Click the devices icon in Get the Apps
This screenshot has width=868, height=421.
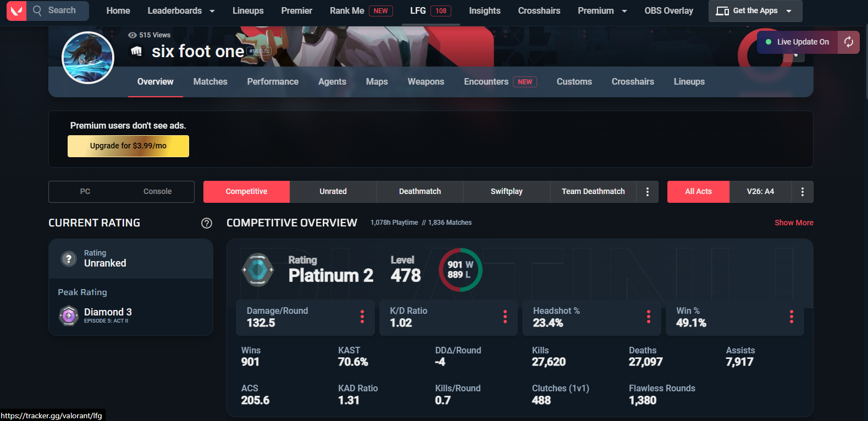pos(722,11)
